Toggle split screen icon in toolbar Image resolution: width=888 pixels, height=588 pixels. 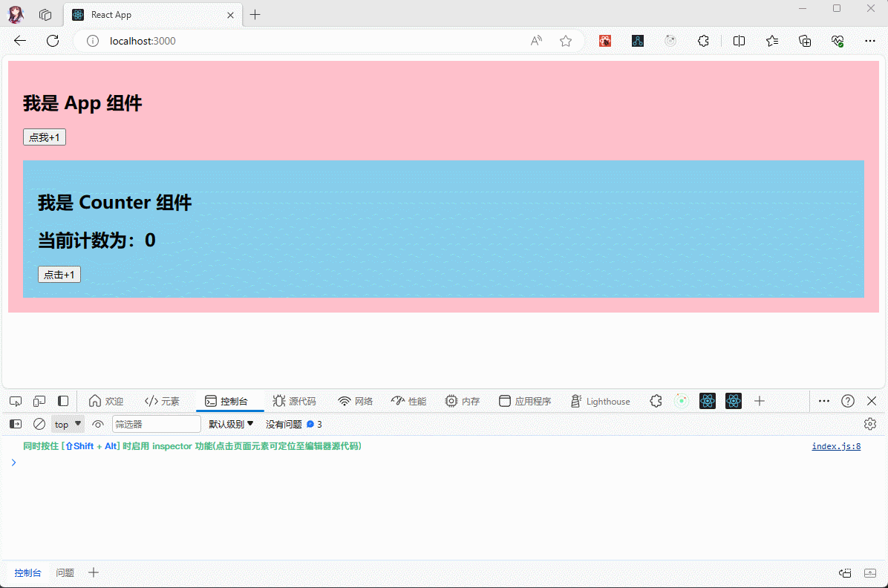coord(739,41)
